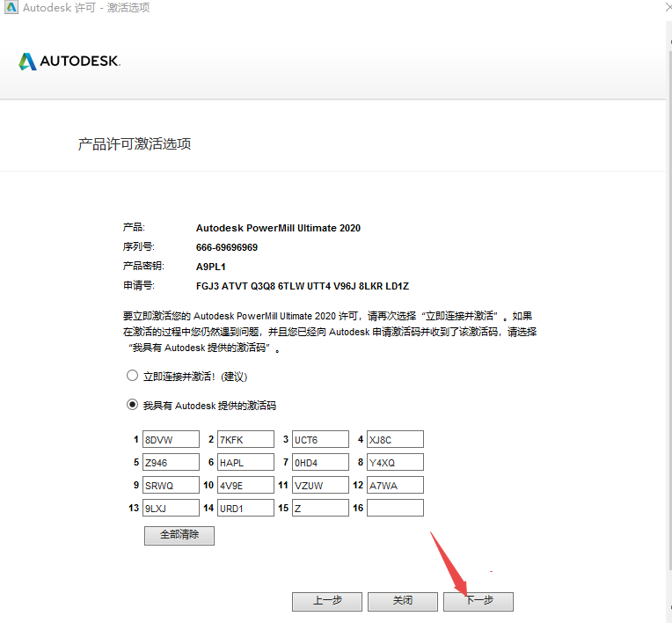Go back with the 上一步 button

point(327,601)
